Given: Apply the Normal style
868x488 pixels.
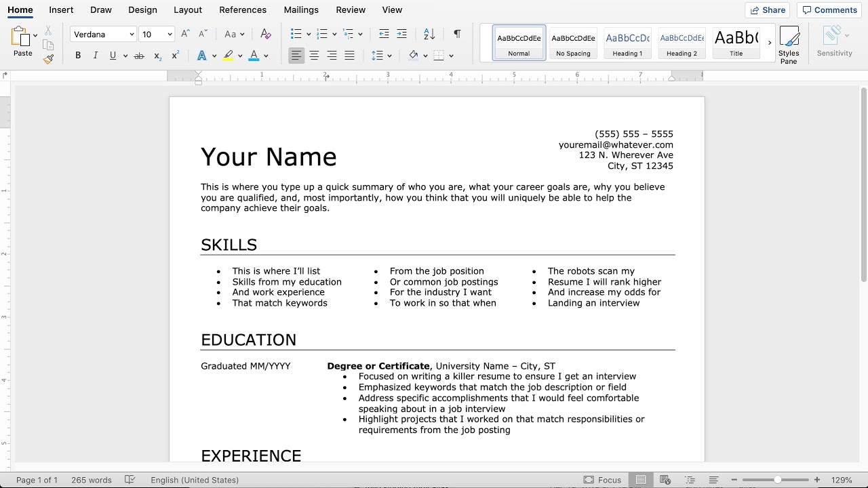Looking at the screenshot, I should [x=519, y=43].
